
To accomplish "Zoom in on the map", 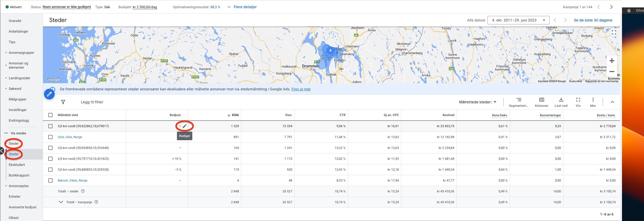I will [x=612, y=61].
